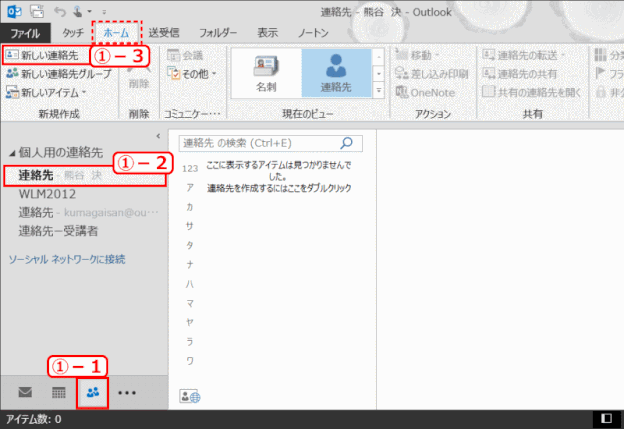Viewport: 624px width, 429px height.
Task: Jump to ヤ index entry
Action: tap(190, 322)
